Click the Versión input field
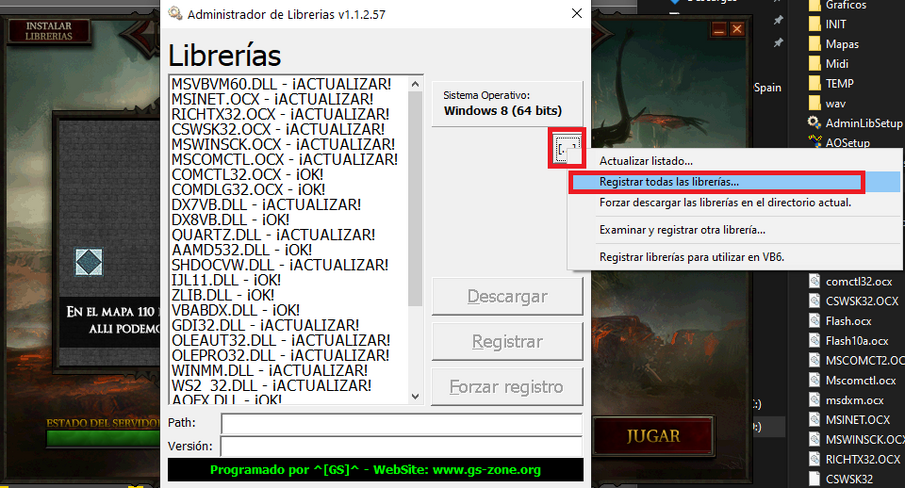Viewport: 905px width, 488px height. pyautogui.click(x=402, y=446)
